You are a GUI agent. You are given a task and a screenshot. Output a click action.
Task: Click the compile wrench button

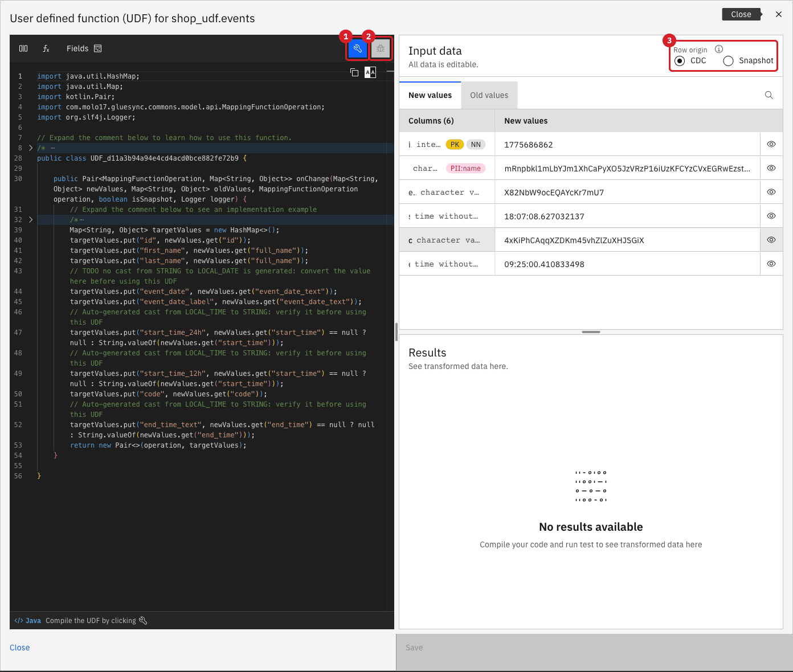(x=357, y=48)
